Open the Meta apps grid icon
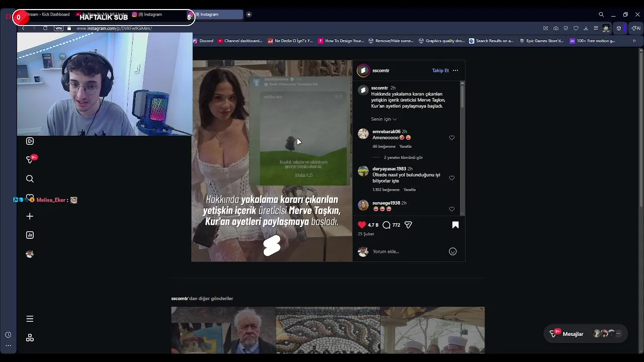This screenshot has height=362, width=644. [x=30, y=338]
